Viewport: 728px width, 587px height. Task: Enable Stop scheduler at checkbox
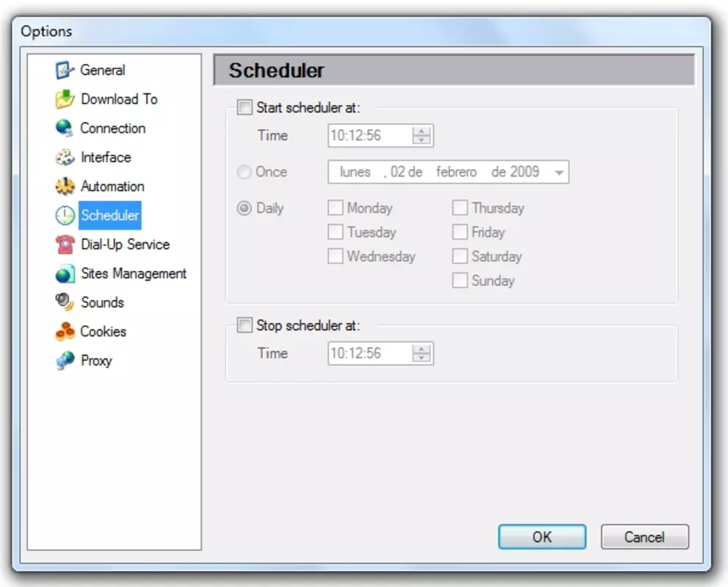pyautogui.click(x=245, y=325)
